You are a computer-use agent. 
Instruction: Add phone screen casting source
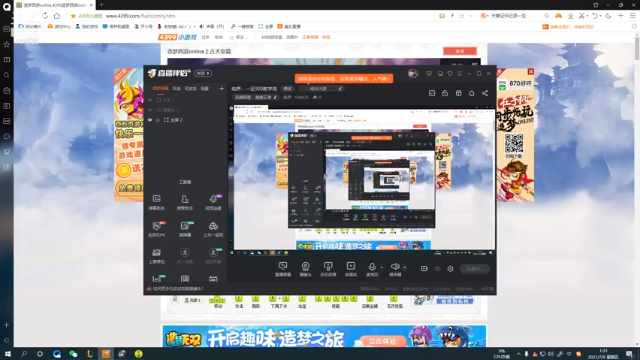coord(328,269)
